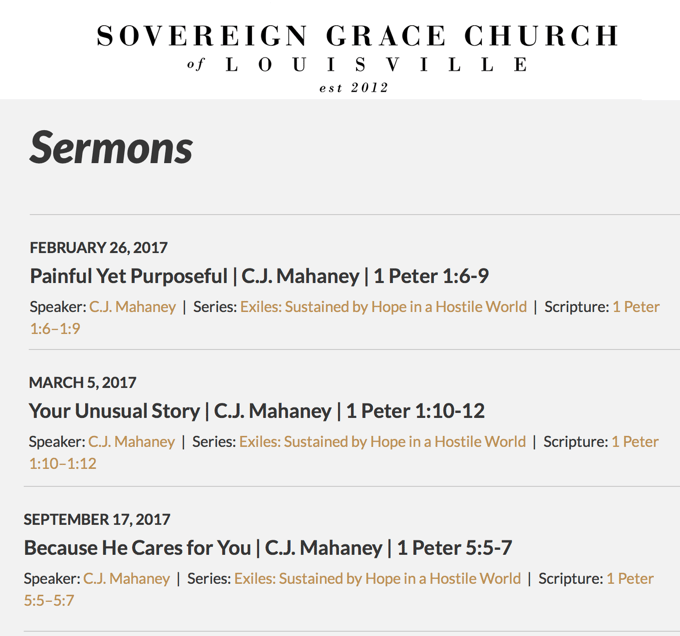Click the Sermons page heading
680x636 pixels.
click(x=111, y=147)
